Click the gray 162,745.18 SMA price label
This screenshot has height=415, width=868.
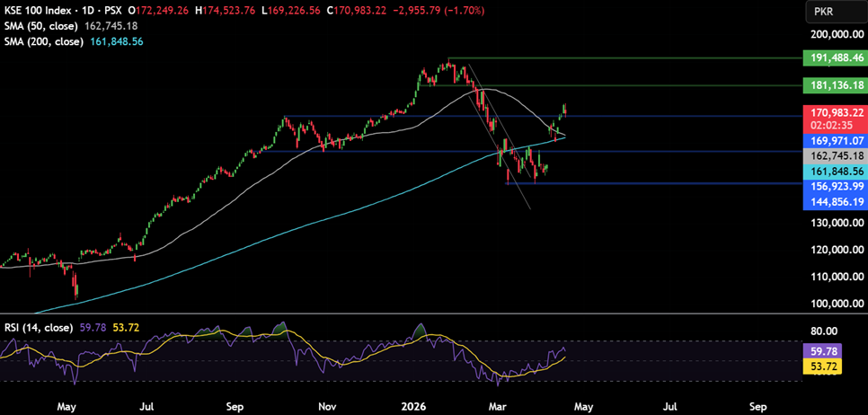(832, 155)
